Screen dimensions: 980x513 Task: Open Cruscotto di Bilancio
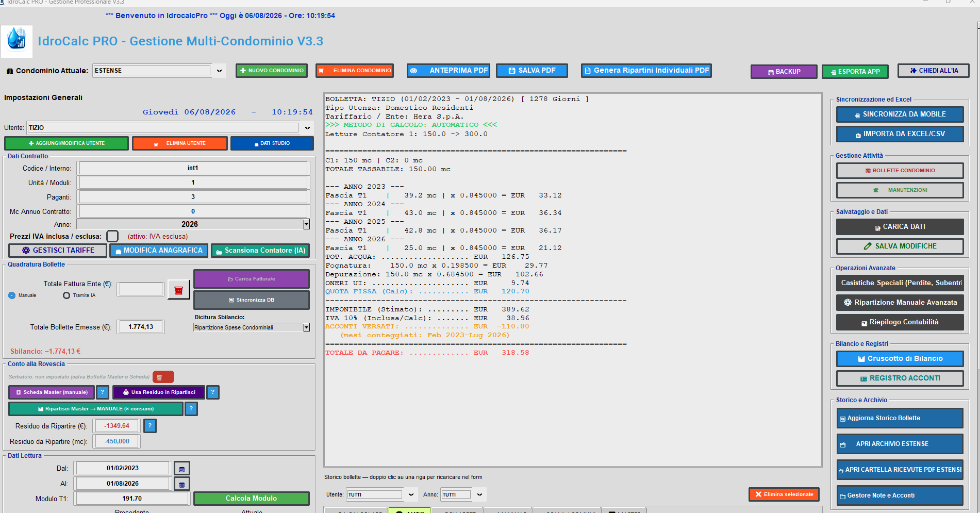point(900,359)
